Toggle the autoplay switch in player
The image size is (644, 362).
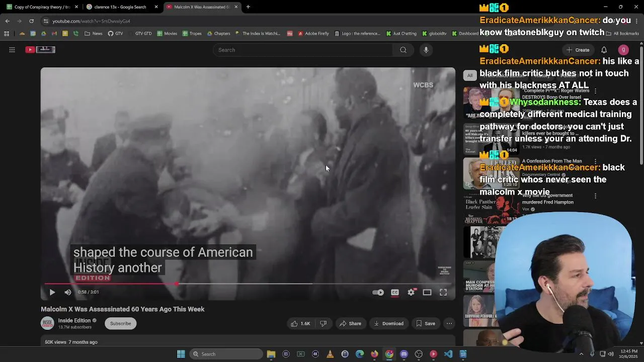378,292
